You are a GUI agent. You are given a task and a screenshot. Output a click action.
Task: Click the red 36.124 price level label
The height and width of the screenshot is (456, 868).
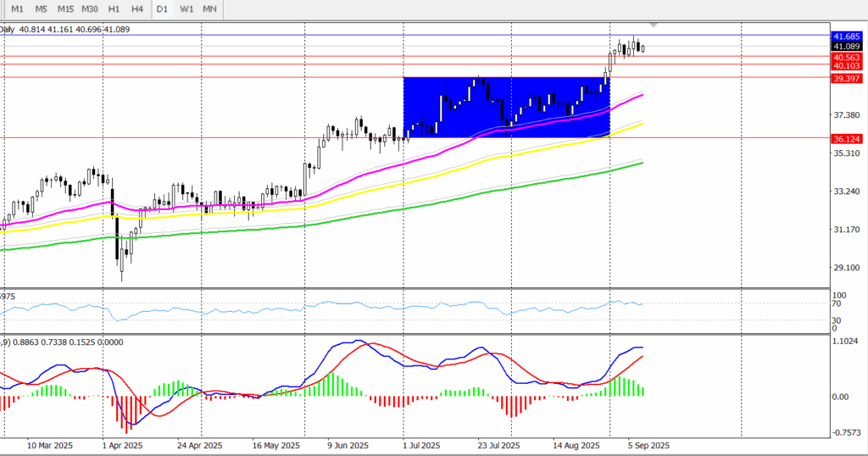click(x=847, y=138)
